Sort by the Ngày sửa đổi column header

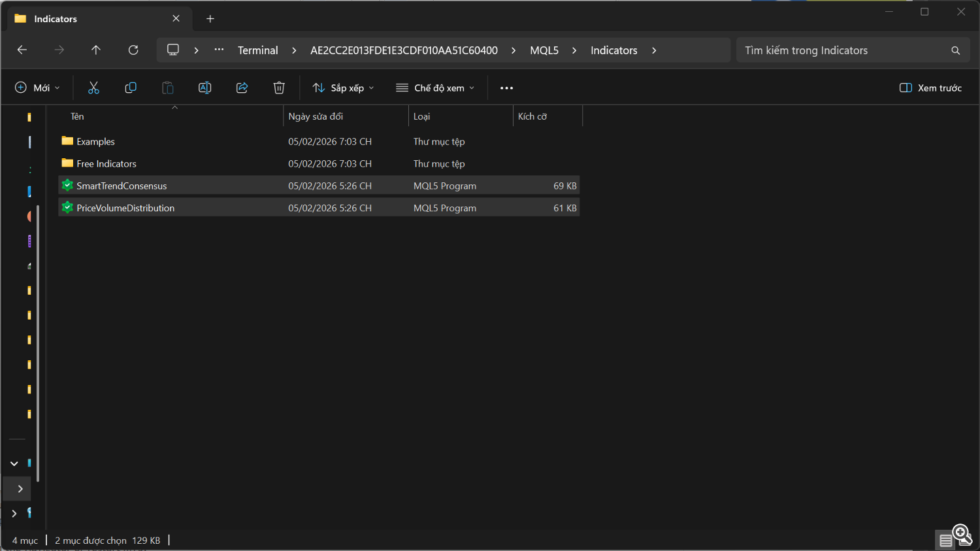point(316,116)
